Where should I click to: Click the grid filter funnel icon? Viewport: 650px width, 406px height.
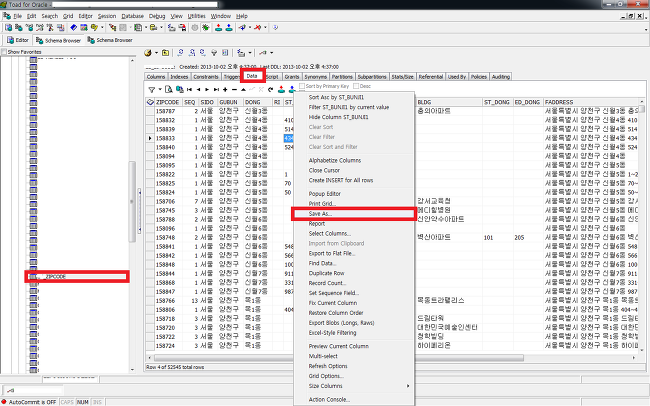152,89
